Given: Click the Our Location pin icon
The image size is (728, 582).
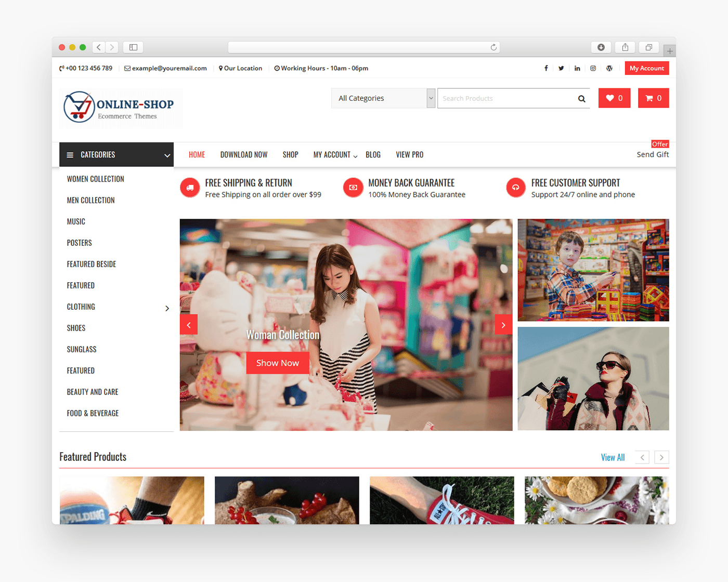Looking at the screenshot, I should (220, 68).
